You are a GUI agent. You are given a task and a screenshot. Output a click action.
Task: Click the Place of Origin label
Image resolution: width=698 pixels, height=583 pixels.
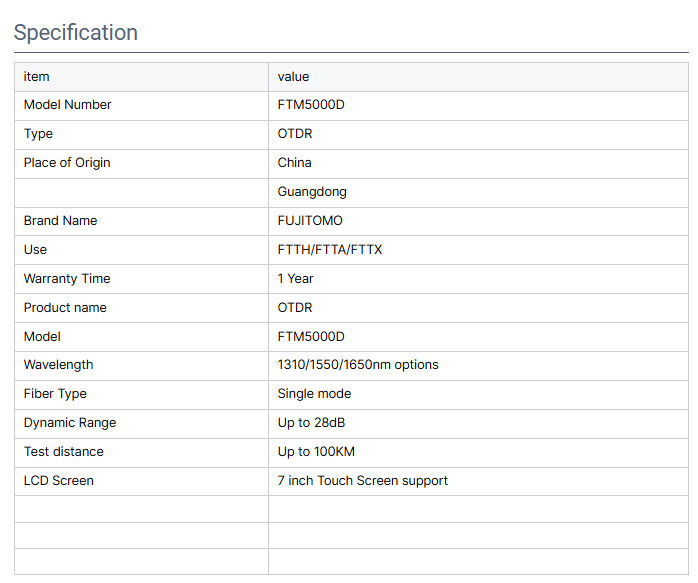pyautogui.click(x=67, y=163)
